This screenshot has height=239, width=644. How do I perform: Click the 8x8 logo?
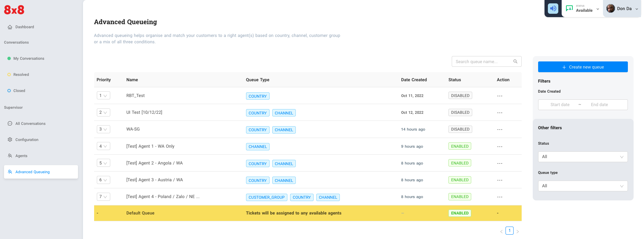14,10
